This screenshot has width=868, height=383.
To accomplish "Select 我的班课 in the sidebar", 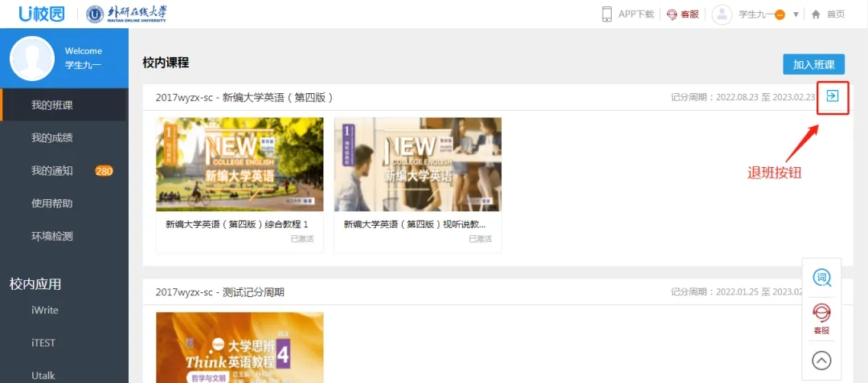I will pos(64,105).
